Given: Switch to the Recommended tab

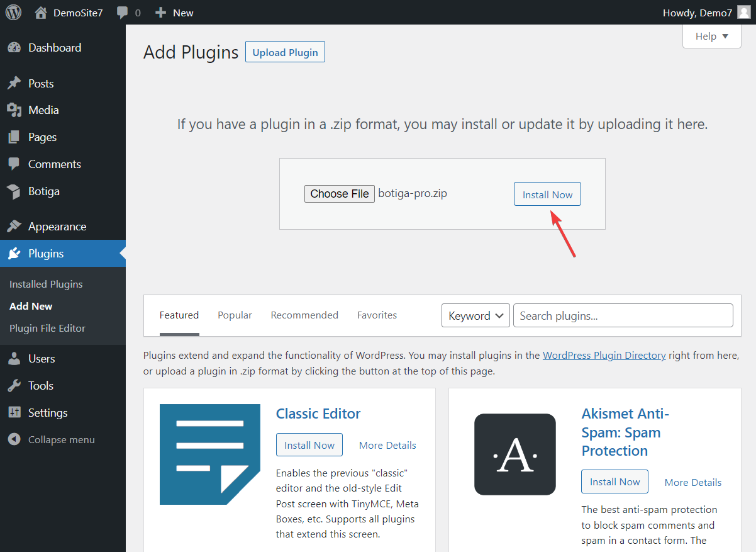Looking at the screenshot, I should coord(304,315).
